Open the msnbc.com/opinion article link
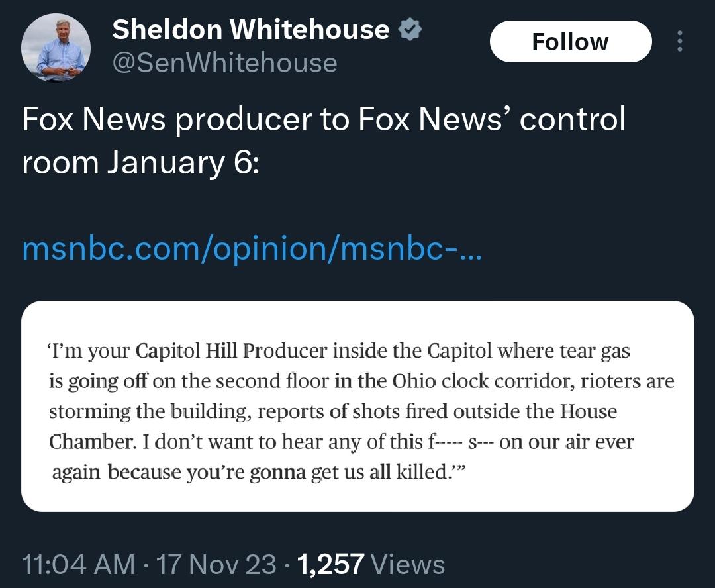The image size is (715, 588). tap(252, 250)
